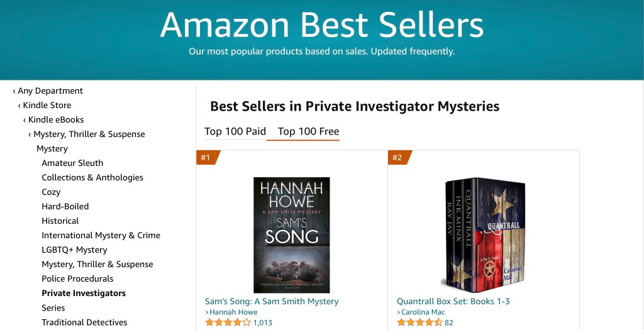Select the Top 100 Free tab

point(308,131)
